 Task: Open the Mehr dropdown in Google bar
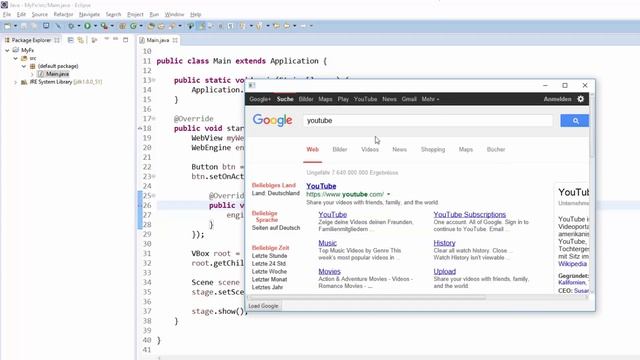click(x=430, y=99)
